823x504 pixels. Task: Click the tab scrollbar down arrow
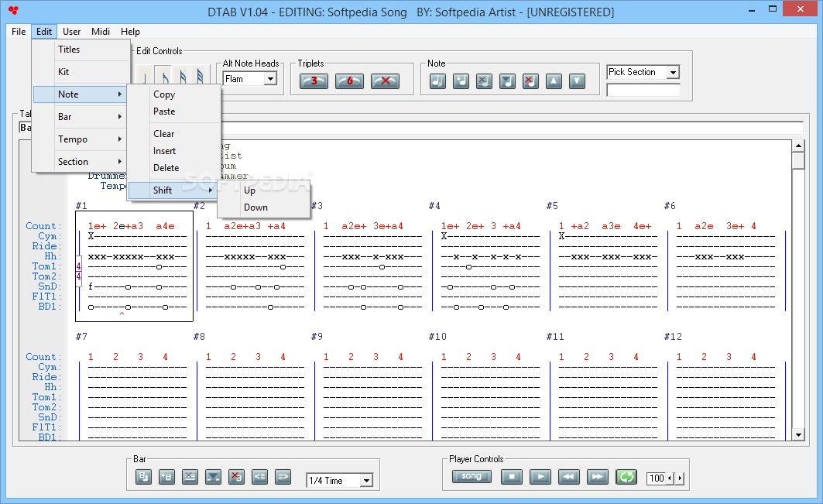798,434
